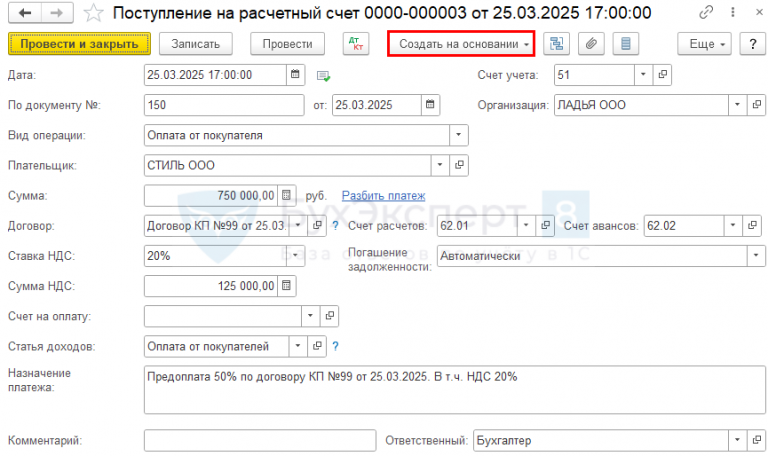Expand Счет авансов dropdown
Image resolution: width=768 pixels, height=456 pixels.
pos(733,225)
